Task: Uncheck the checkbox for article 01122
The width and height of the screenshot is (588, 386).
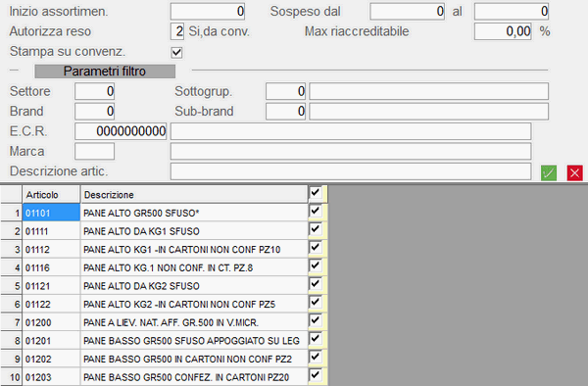Action: click(x=315, y=302)
